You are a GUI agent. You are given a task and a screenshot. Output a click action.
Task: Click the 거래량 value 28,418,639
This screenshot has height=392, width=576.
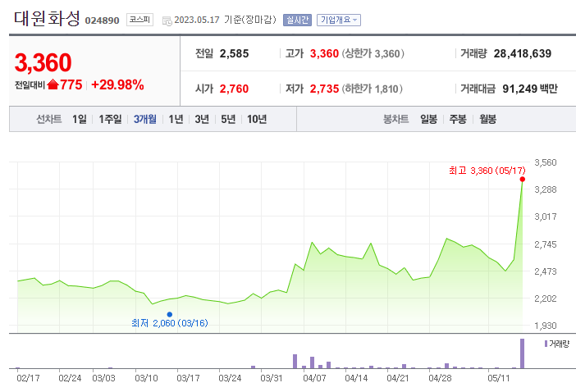523,53
